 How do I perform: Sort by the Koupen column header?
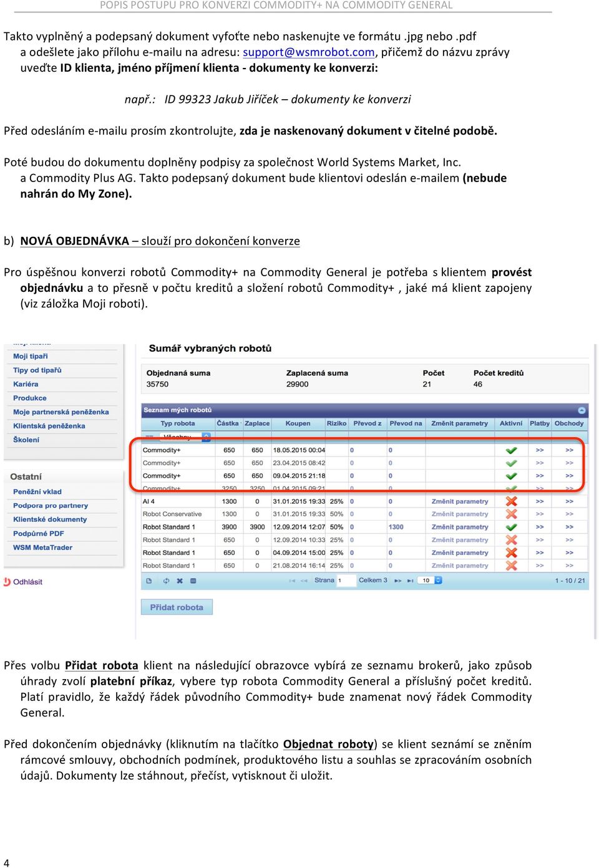click(298, 423)
